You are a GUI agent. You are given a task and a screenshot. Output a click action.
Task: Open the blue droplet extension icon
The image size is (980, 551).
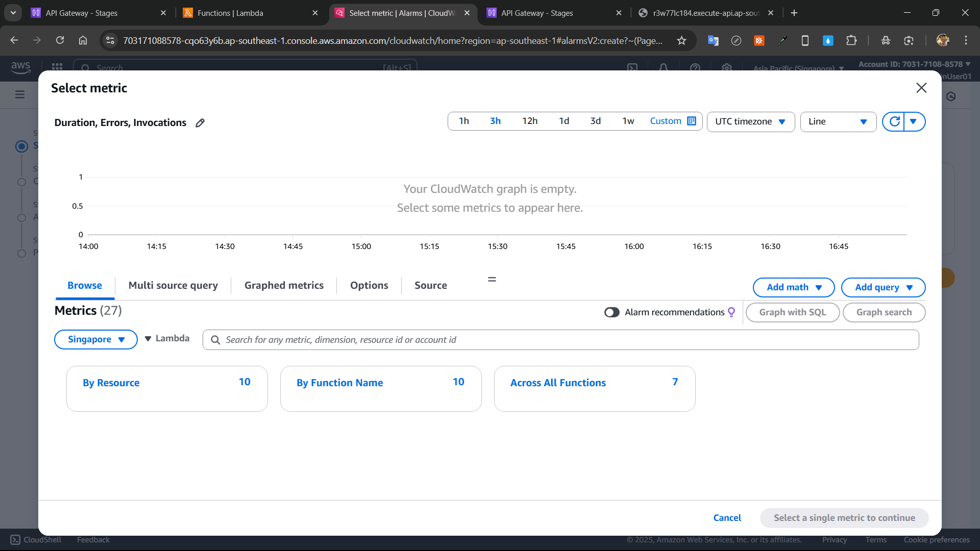[828, 40]
